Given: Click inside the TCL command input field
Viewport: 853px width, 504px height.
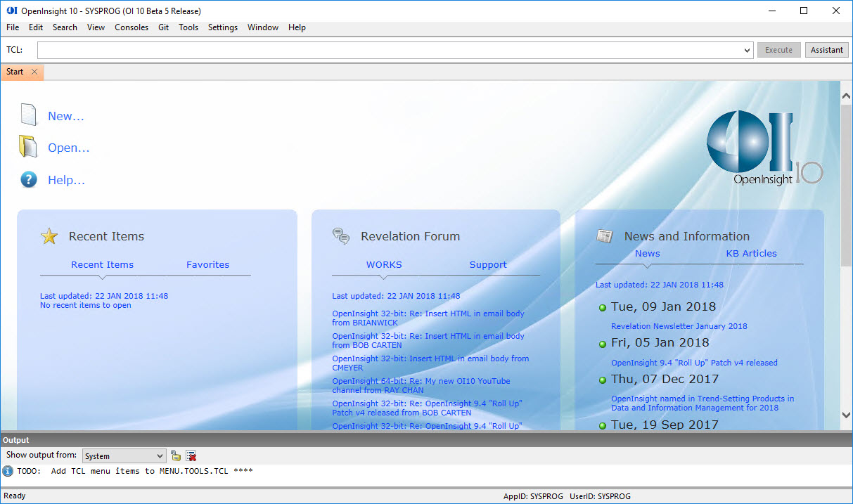Looking at the screenshot, I should coord(390,50).
